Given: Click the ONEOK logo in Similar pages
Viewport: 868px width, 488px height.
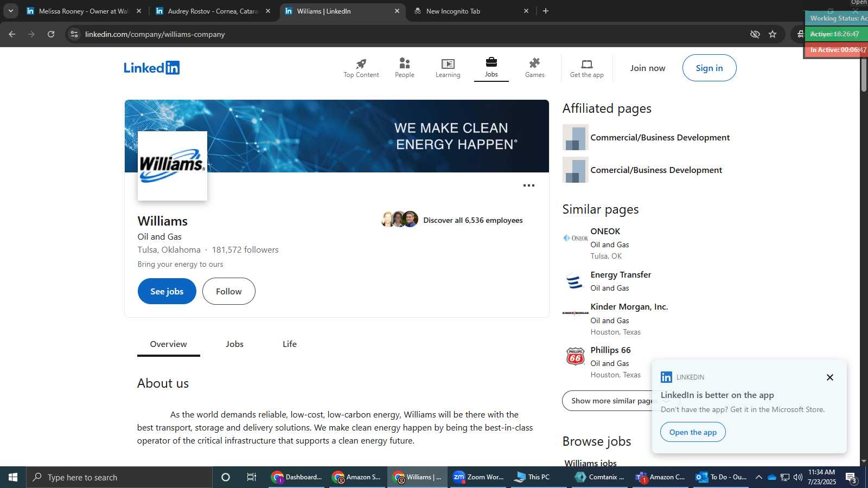Looking at the screenshot, I should (x=575, y=238).
